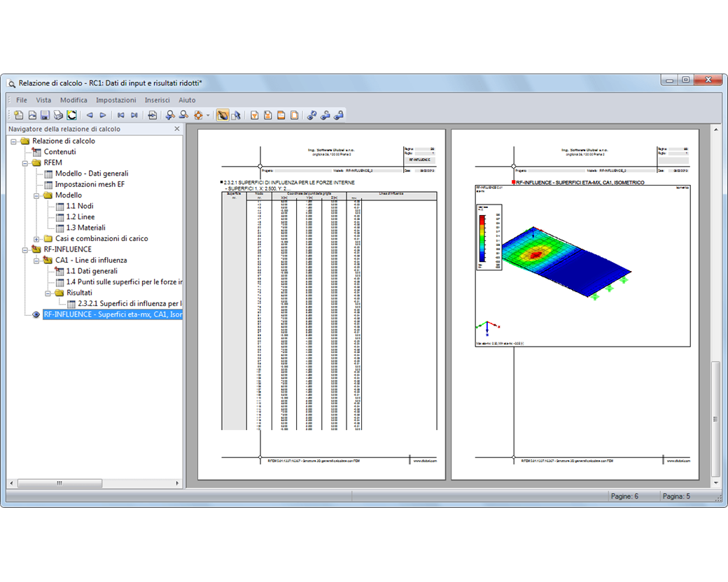
Task: Click the third orange page layout icon
Action: tap(281, 115)
